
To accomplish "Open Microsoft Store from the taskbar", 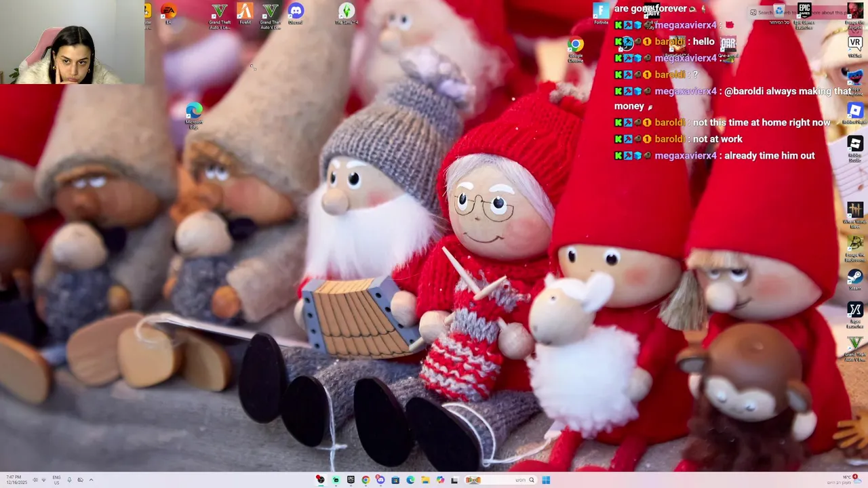I will pyautogui.click(x=395, y=480).
